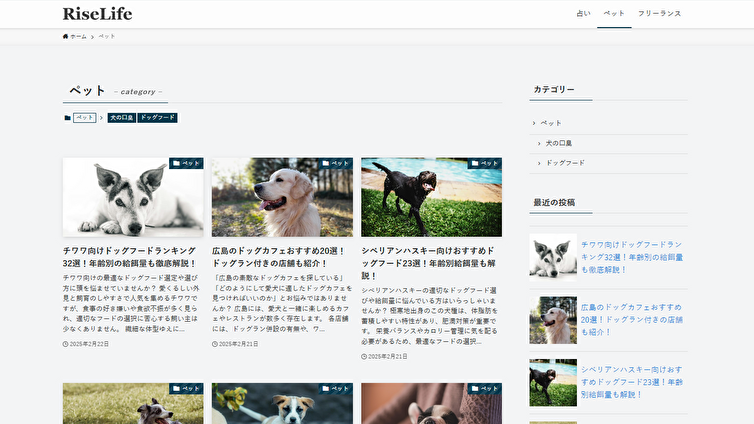
Task: Click clock icon under Chihuahua article
Action: [65, 344]
